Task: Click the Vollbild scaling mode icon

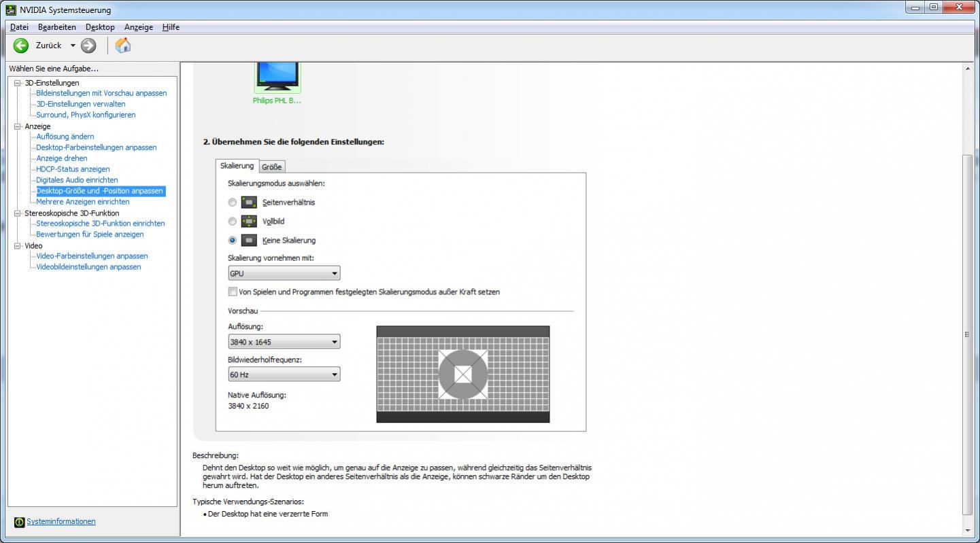Action: pyautogui.click(x=250, y=221)
